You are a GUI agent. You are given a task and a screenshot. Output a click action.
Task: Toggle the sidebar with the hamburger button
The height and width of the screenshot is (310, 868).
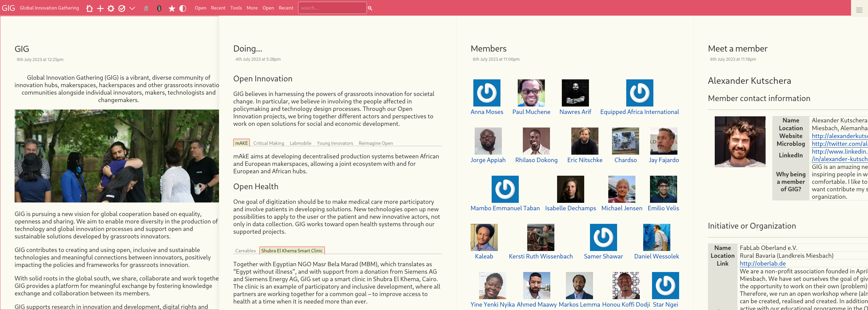pyautogui.click(x=859, y=10)
